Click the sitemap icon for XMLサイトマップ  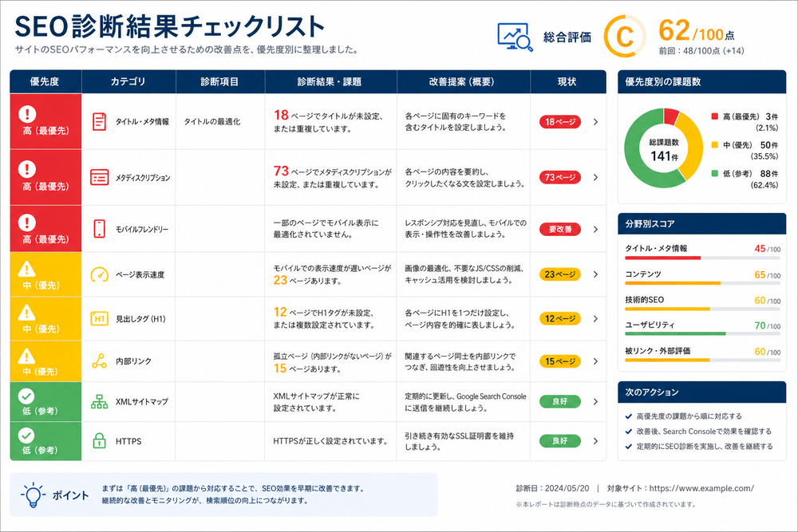[x=99, y=401]
